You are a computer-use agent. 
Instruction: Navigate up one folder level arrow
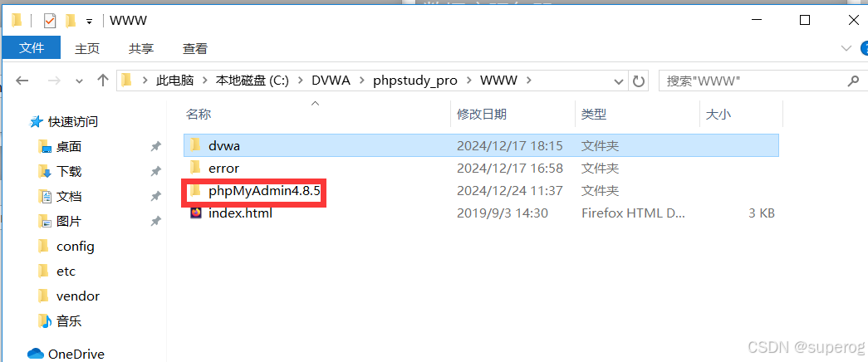[x=102, y=81]
